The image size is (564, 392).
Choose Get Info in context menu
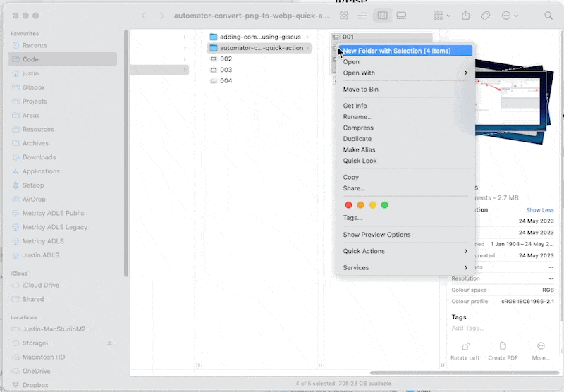tap(405, 106)
